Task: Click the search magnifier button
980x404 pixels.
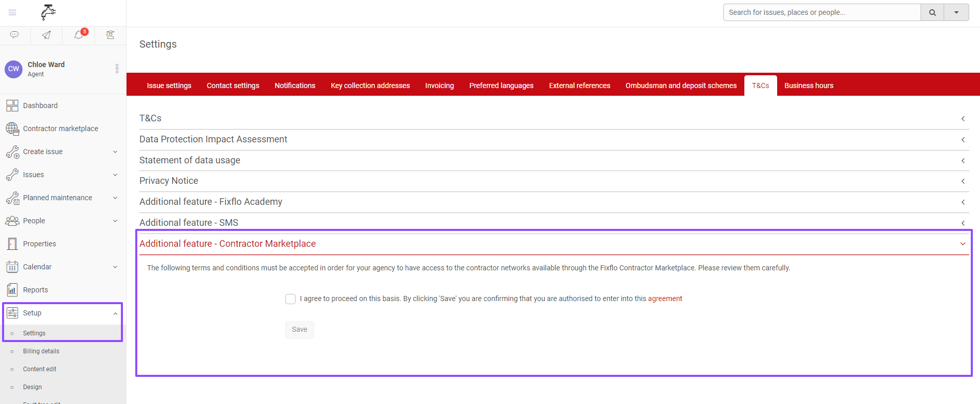Action: point(932,12)
